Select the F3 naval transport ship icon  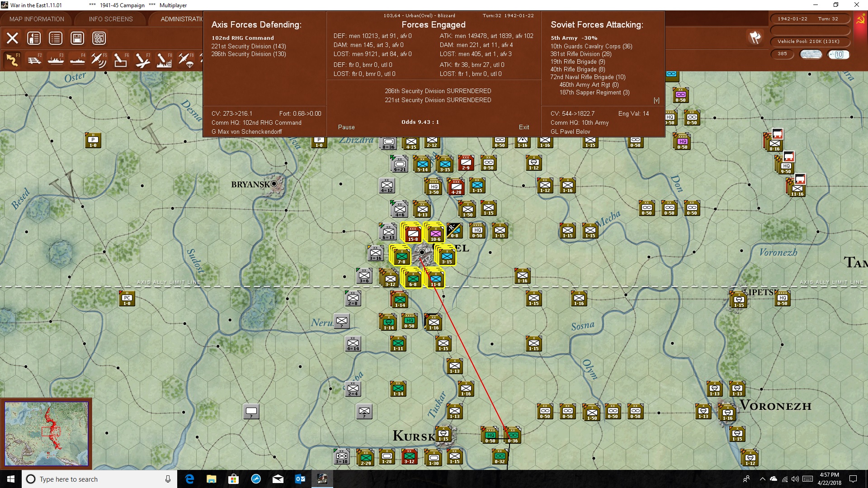tap(56, 60)
